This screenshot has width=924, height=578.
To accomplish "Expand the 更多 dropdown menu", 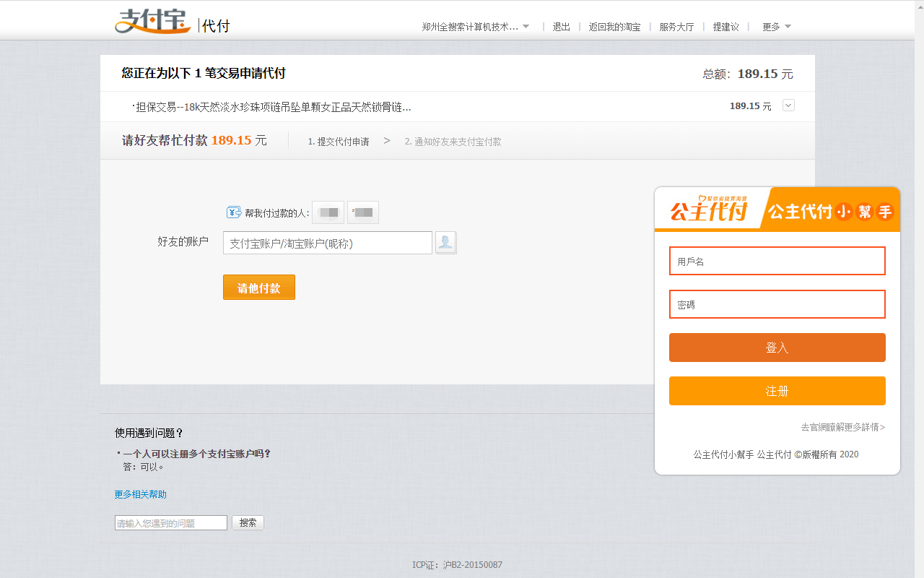I will 777,27.
